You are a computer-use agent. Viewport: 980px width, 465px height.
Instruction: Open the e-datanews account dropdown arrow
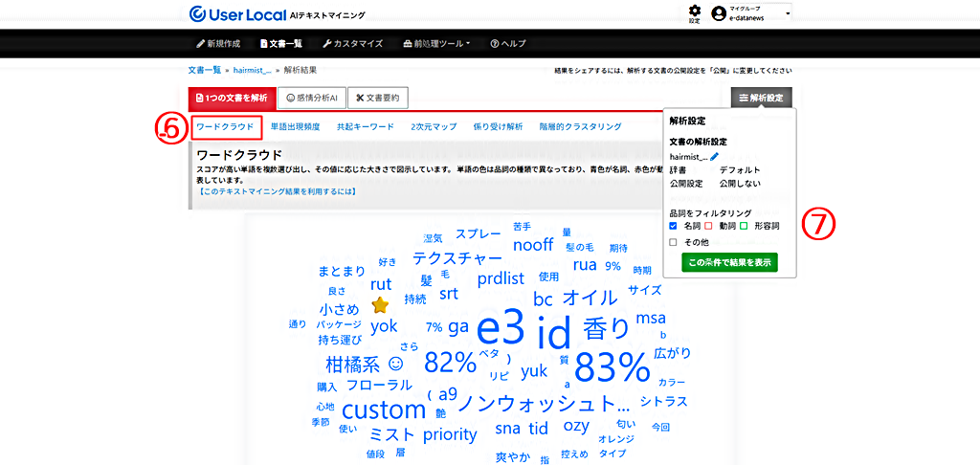[789, 13]
